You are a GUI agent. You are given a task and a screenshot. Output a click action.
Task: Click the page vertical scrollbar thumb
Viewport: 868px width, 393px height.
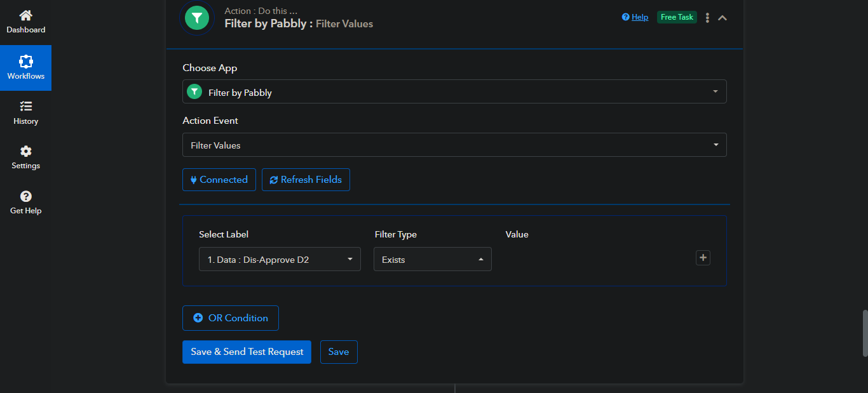point(864,333)
